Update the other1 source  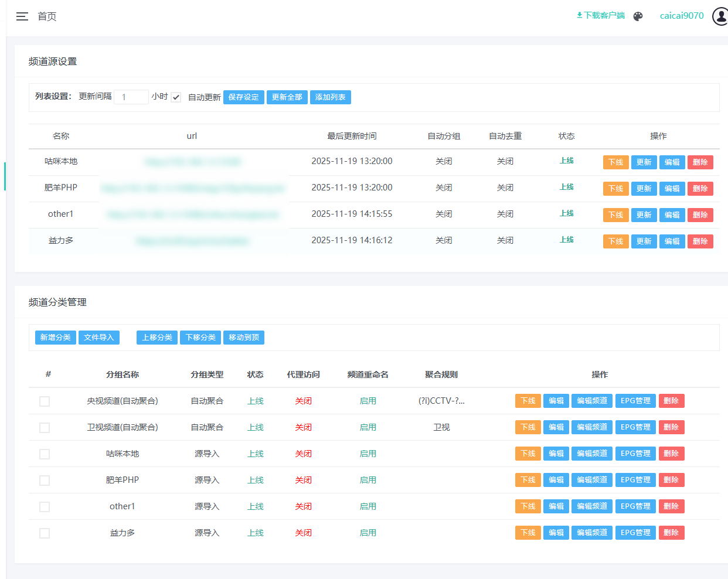pyautogui.click(x=644, y=215)
